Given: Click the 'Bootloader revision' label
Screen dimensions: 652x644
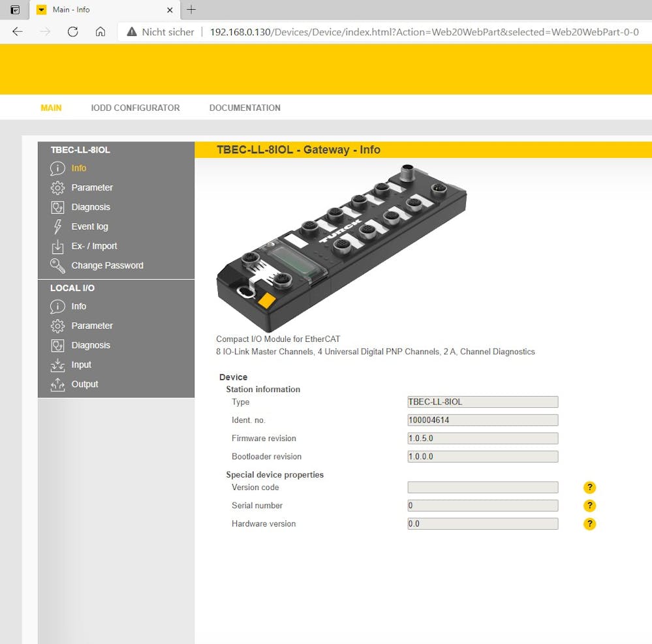Looking at the screenshot, I should click(x=266, y=457).
